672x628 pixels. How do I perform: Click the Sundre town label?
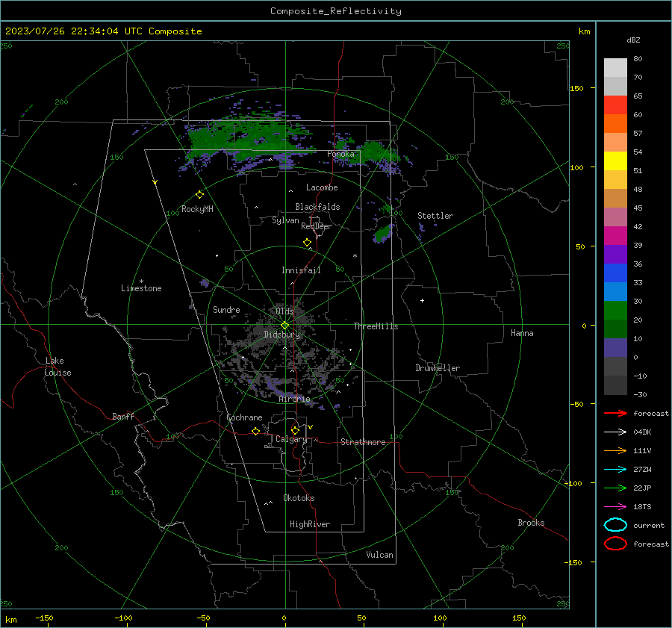[x=226, y=309]
